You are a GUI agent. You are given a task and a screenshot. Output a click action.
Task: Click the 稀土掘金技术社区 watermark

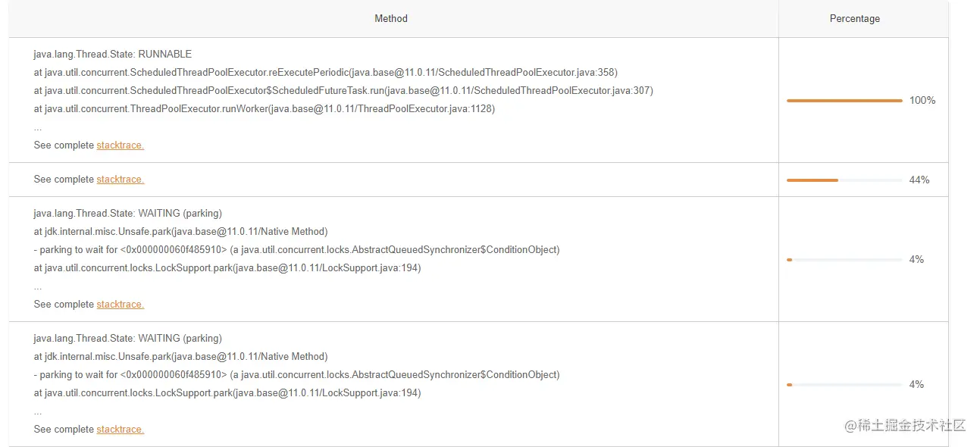pos(905,425)
